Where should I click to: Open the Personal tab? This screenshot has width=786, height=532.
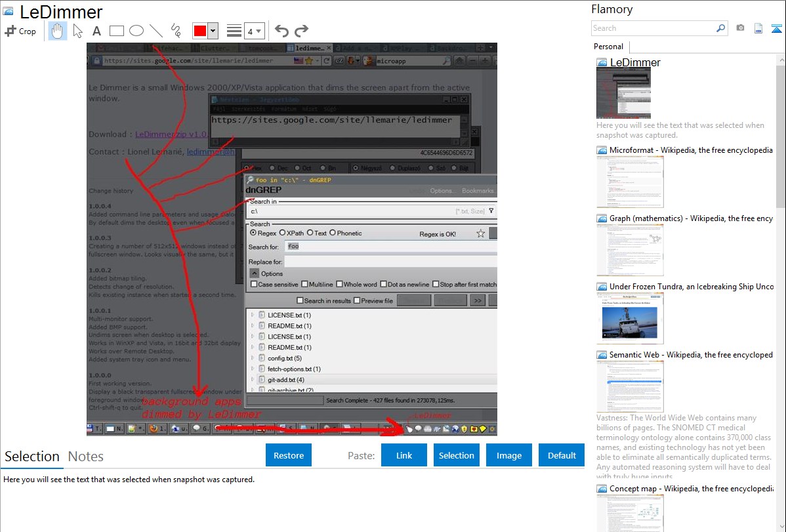click(608, 47)
